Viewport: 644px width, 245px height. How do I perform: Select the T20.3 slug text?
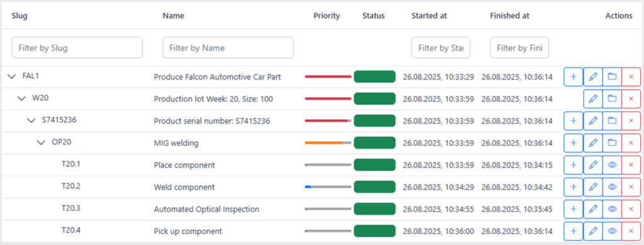[70, 208]
